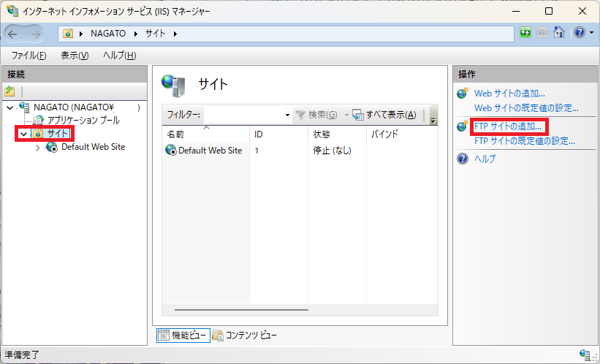This screenshot has height=364, width=600.
Task: Click ヘルプ link in 操作 panel
Action: [485, 159]
